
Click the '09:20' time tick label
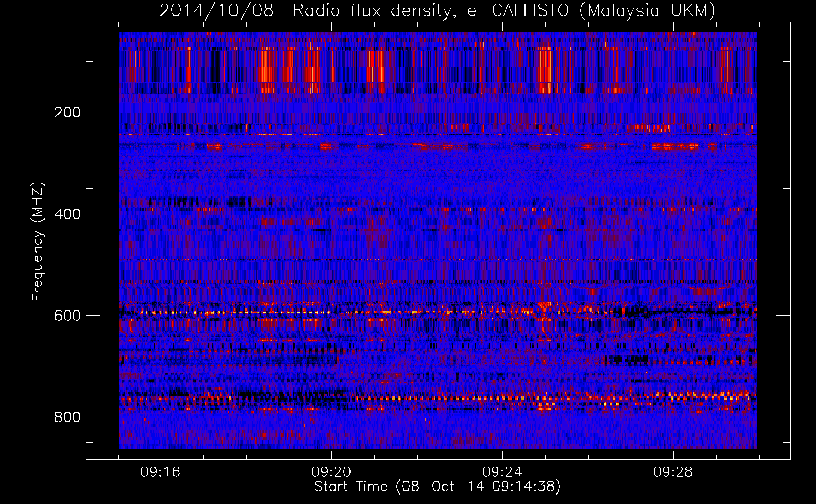(331, 472)
